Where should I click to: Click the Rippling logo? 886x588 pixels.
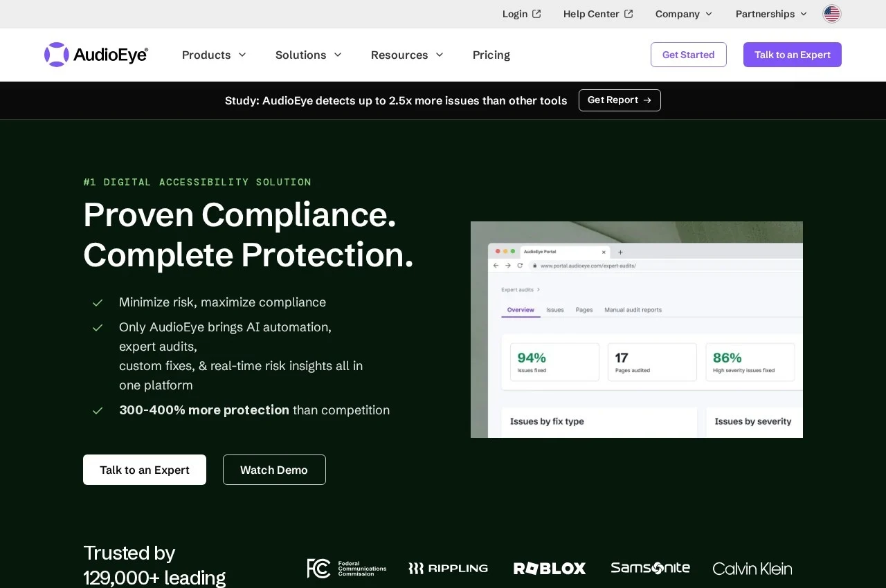point(449,569)
